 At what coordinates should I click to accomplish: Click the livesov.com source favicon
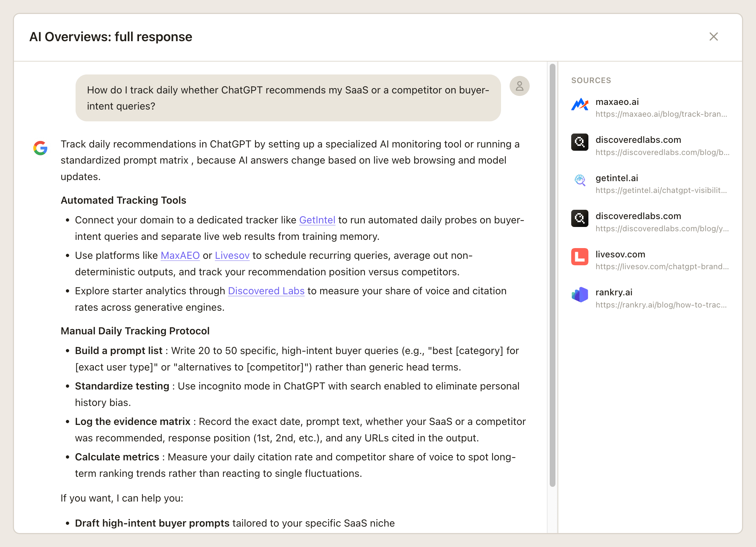580,257
